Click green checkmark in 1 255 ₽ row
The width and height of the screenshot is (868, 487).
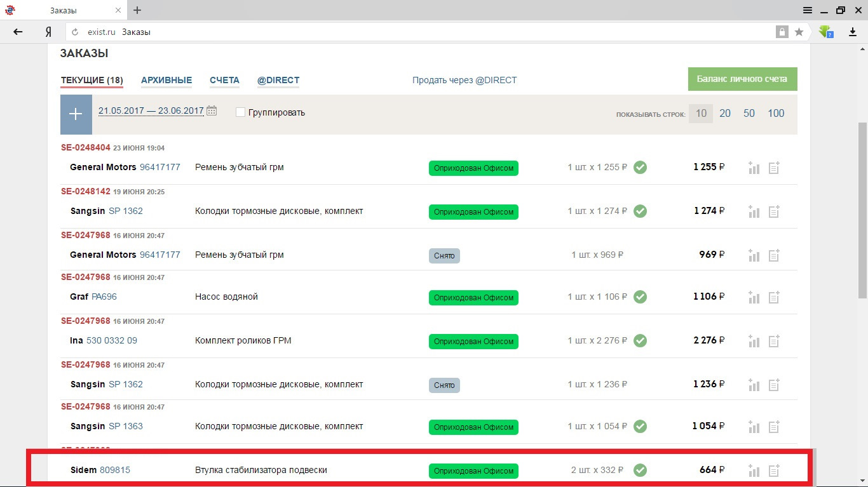(641, 167)
